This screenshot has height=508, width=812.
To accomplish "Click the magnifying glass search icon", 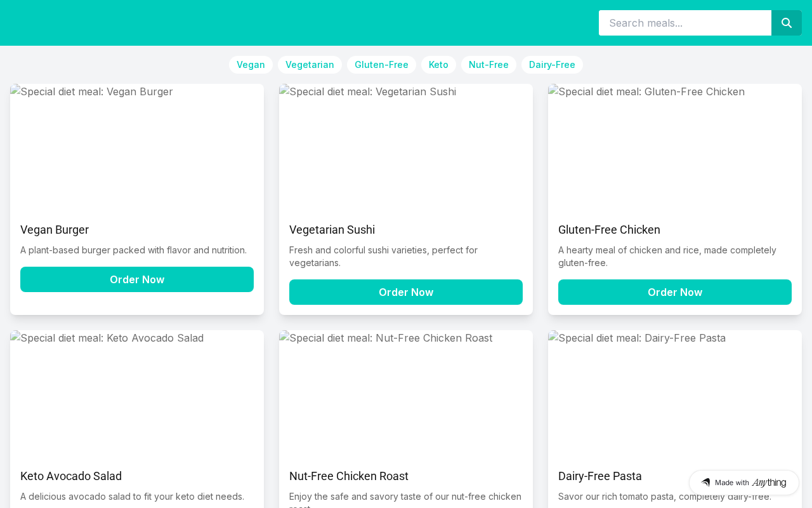I will click(x=787, y=23).
